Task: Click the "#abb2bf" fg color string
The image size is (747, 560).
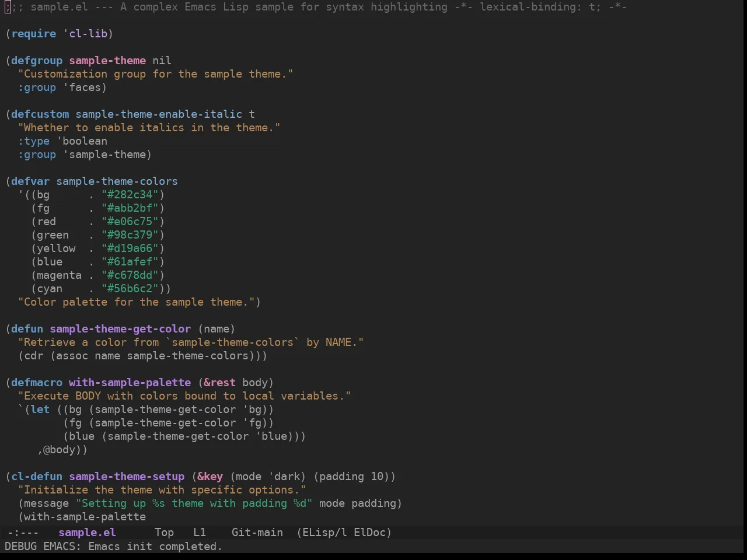Action: [x=130, y=208]
